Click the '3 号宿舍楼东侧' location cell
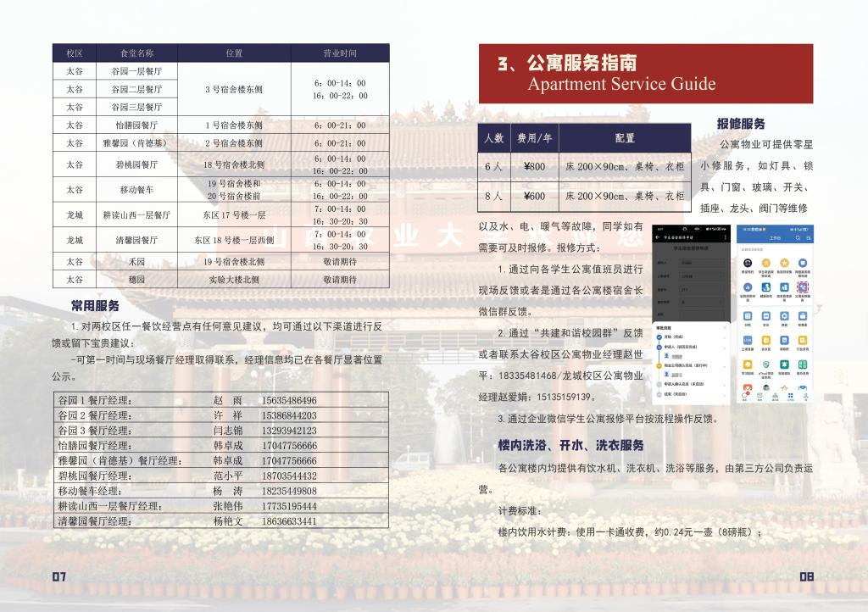 pos(234,89)
